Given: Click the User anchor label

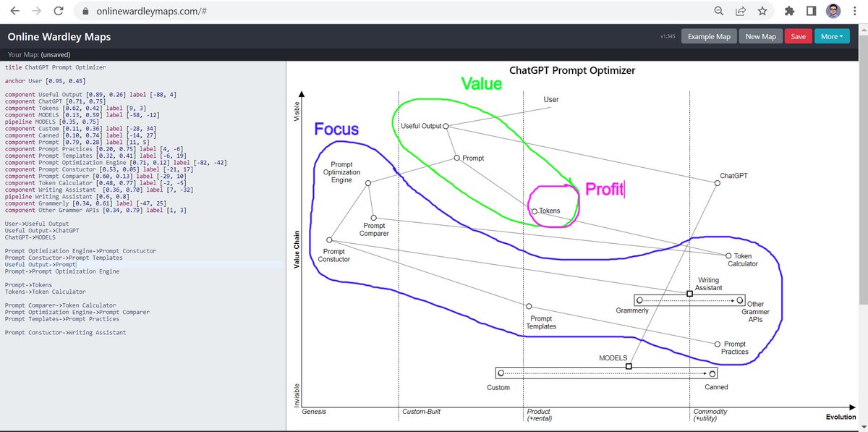Looking at the screenshot, I should 550,99.
